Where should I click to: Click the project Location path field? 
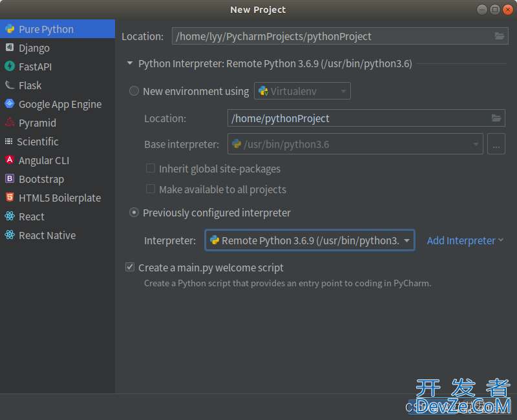tap(340, 36)
